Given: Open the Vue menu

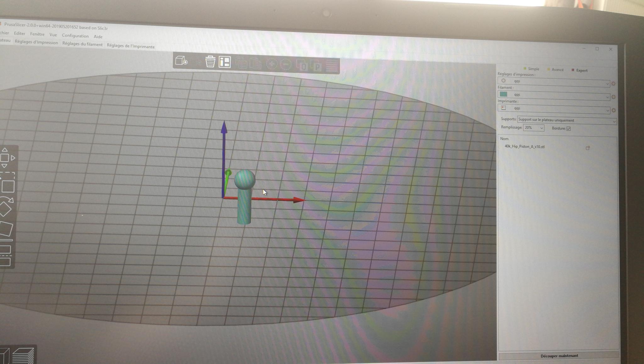Looking at the screenshot, I should click(53, 35).
